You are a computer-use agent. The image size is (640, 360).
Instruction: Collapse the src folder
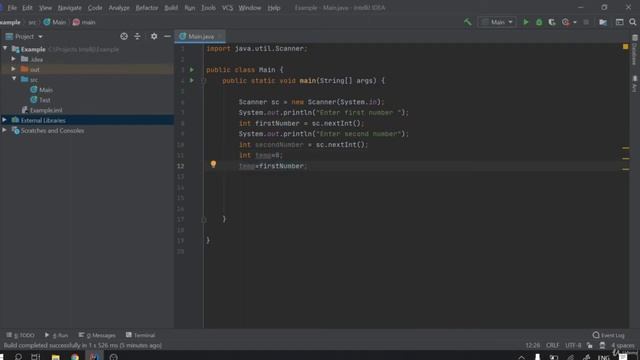tap(14, 79)
